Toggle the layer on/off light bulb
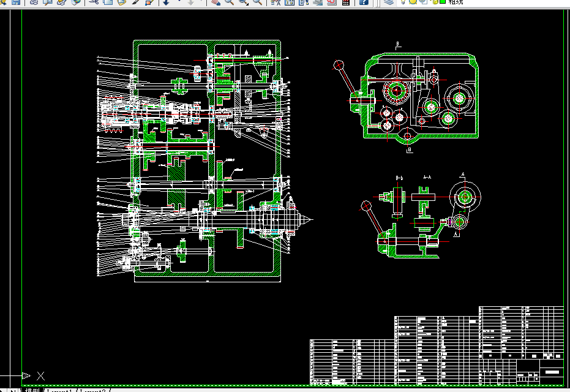This screenshot has width=570, height=392. [x=403, y=2]
